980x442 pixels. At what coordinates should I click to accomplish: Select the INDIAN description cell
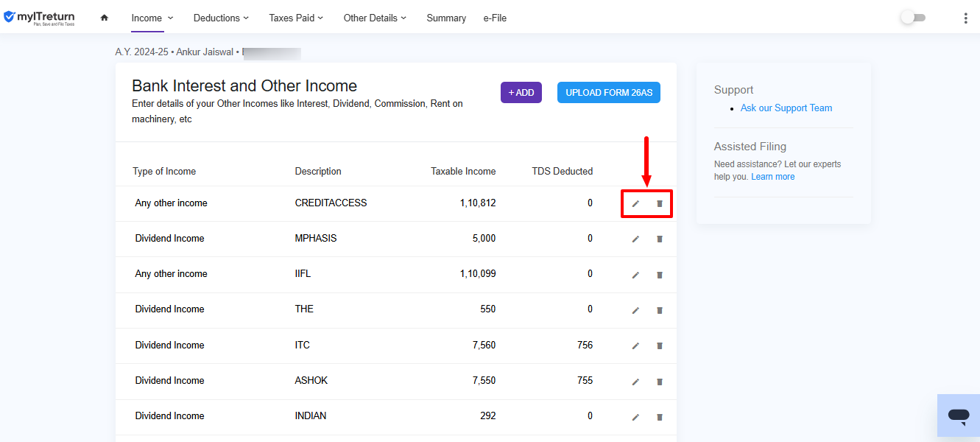(311, 415)
